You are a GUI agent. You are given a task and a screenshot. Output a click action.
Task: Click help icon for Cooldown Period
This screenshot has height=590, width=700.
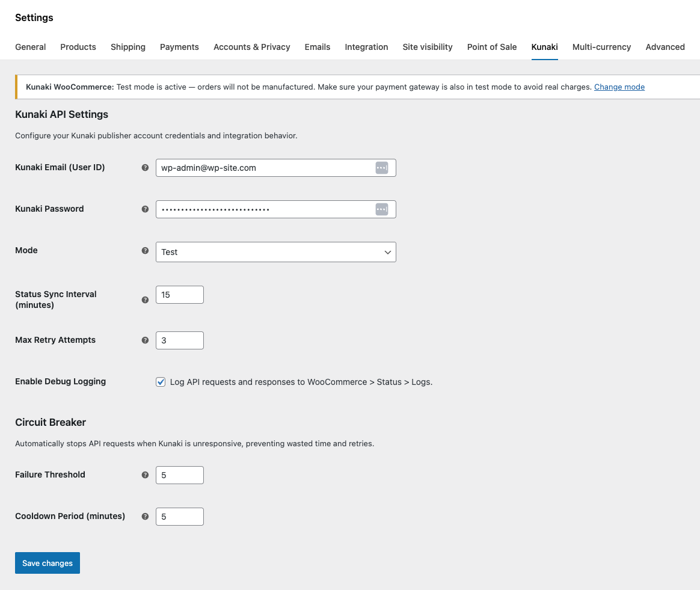point(145,517)
